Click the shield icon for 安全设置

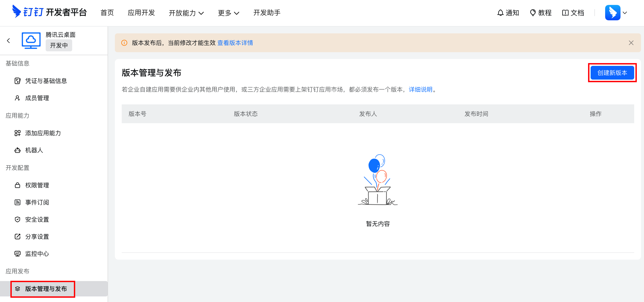tap(17, 219)
